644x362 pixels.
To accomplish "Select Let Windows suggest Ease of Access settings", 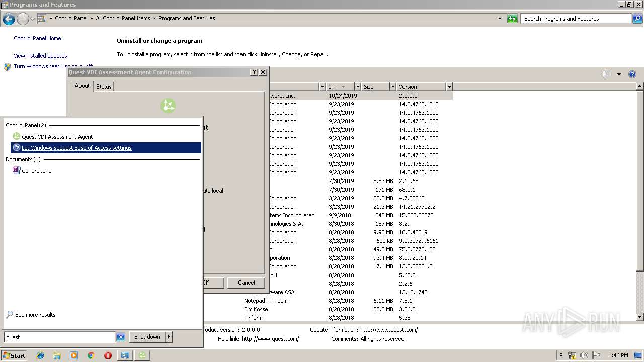I will coord(106,148).
